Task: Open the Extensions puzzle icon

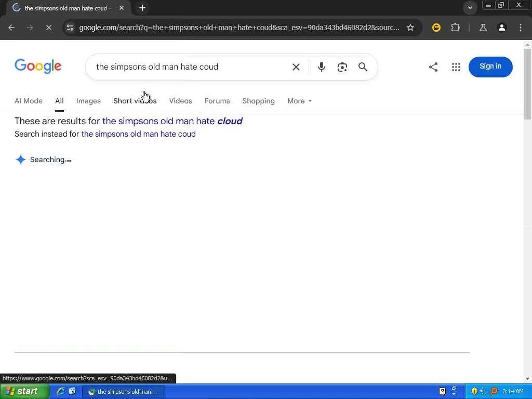Action: click(455, 28)
